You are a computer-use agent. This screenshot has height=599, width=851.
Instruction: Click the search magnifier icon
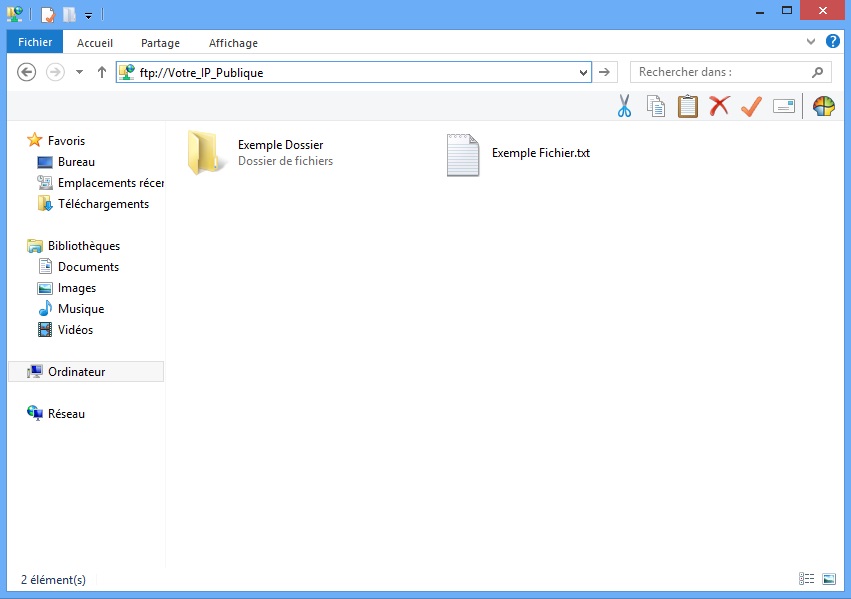click(817, 72)
